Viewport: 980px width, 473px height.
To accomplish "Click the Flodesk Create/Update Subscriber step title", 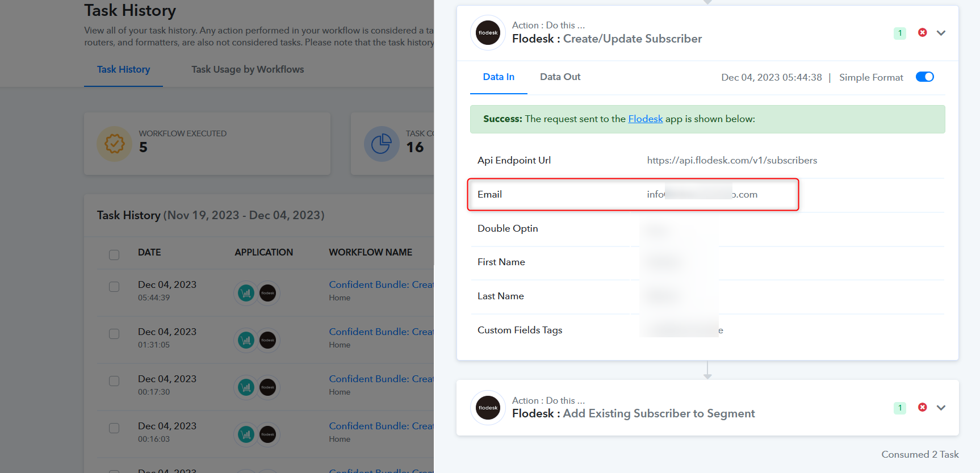I will [607, 39].
